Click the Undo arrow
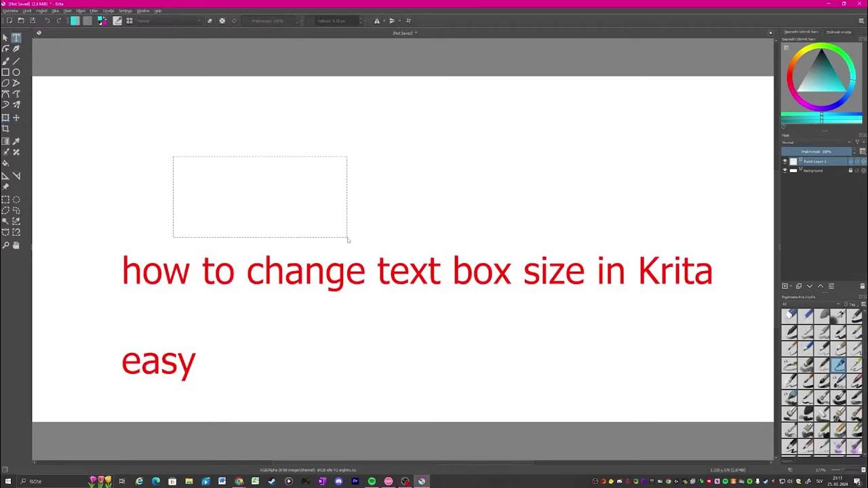 (x=47, y=20)
